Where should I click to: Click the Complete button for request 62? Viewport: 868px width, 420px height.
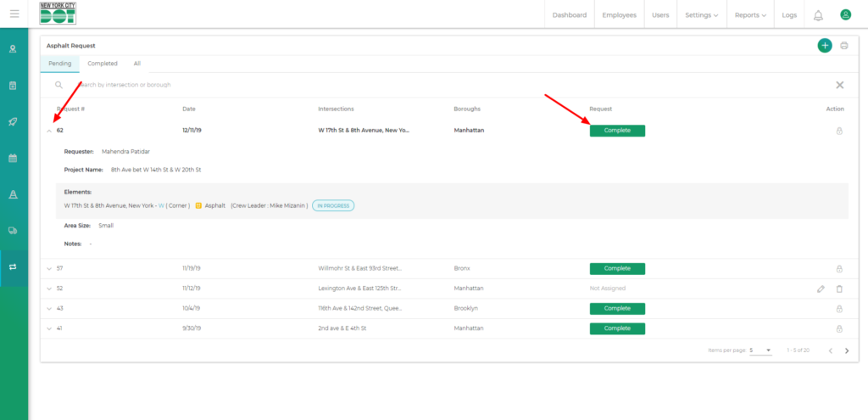tap(617, 131)
